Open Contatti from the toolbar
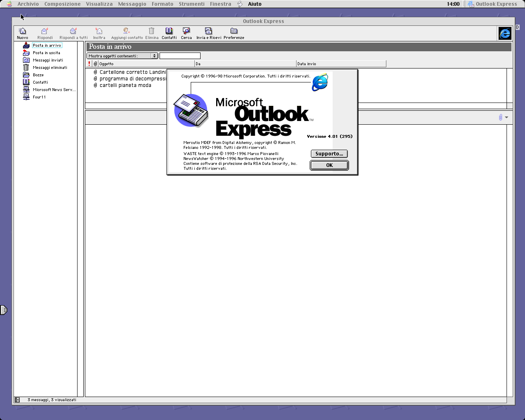This screenshot has width=525, height=420. click(169, 33)
